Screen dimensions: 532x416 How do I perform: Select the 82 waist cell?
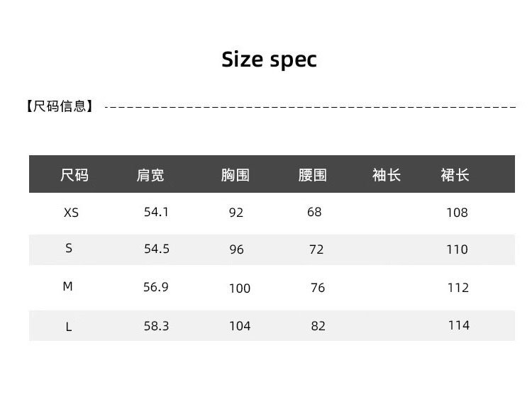point(318,326)
